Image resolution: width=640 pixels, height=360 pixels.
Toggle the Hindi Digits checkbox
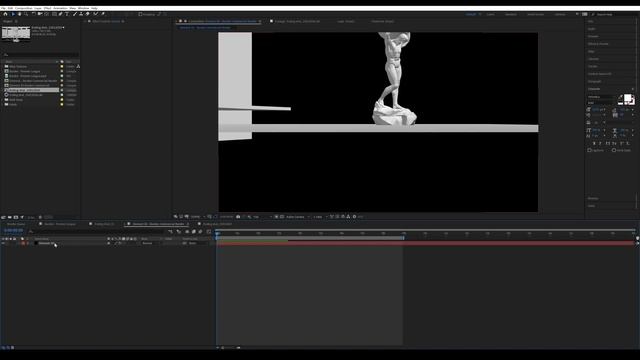614,150
